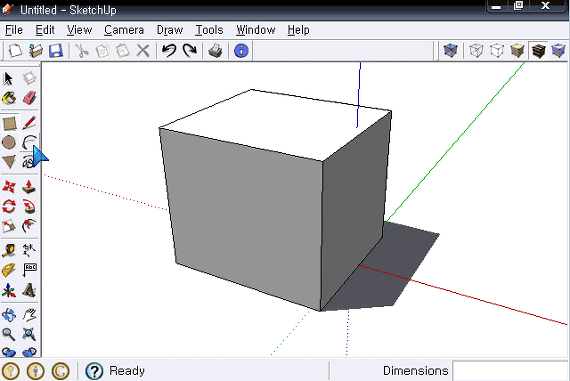
Task: Switch to Hidden Line display mode
Action: pyautogui.click(x=497, y=51)
